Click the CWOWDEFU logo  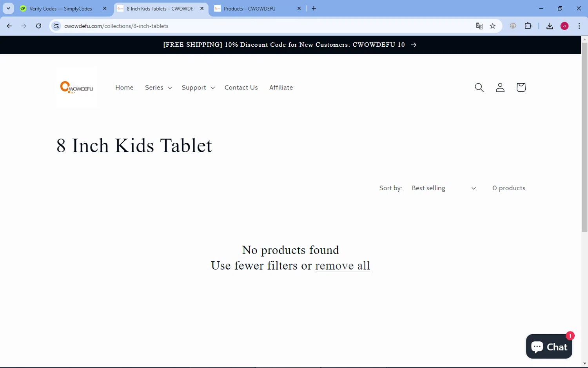coord(77,87)
